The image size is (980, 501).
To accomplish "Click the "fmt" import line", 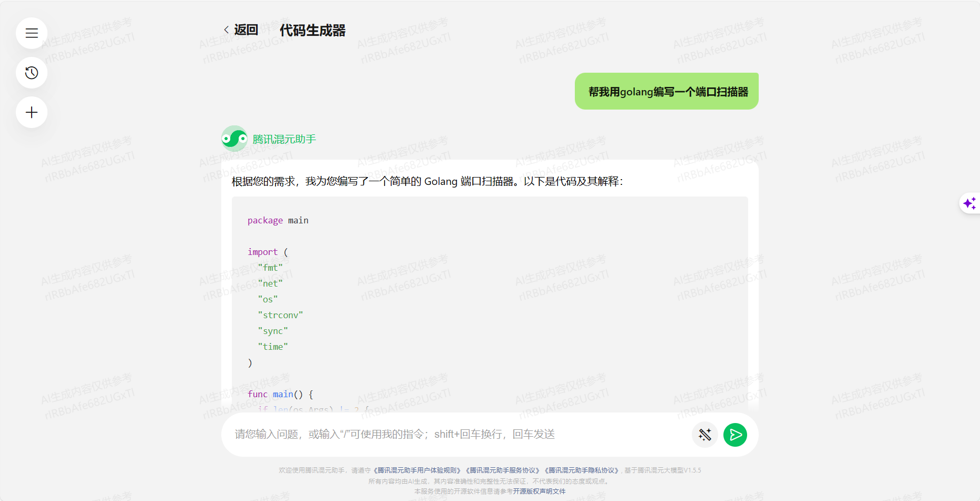I will 270,268.
